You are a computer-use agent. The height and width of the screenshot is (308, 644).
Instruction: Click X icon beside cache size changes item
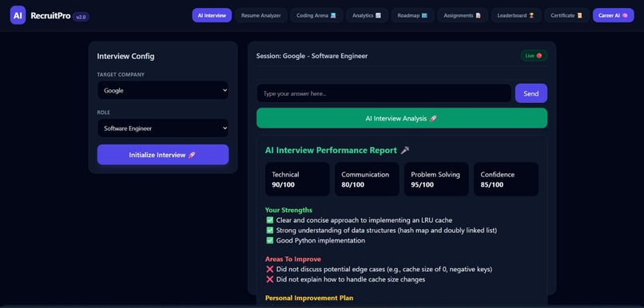coord(270,279)
